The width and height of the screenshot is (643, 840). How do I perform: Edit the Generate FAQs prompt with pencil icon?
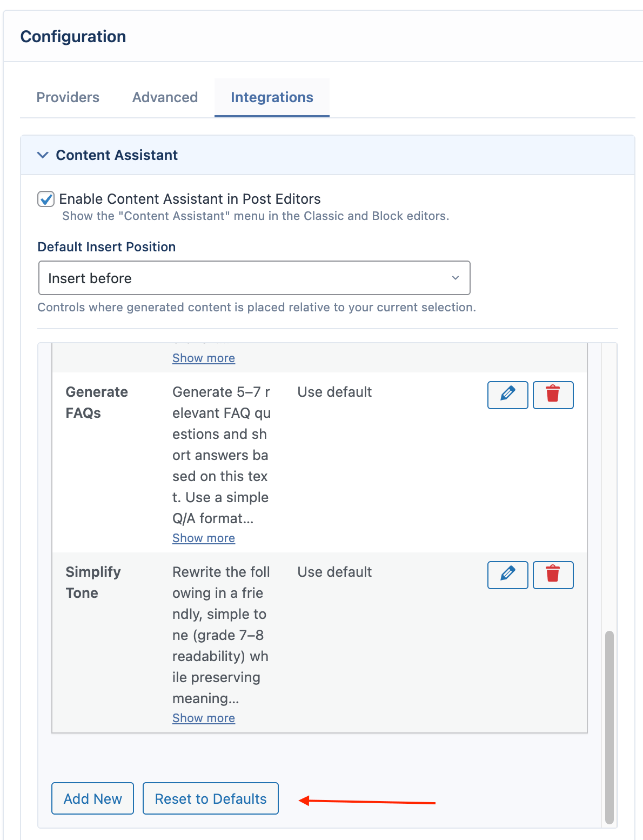(507, 395)
